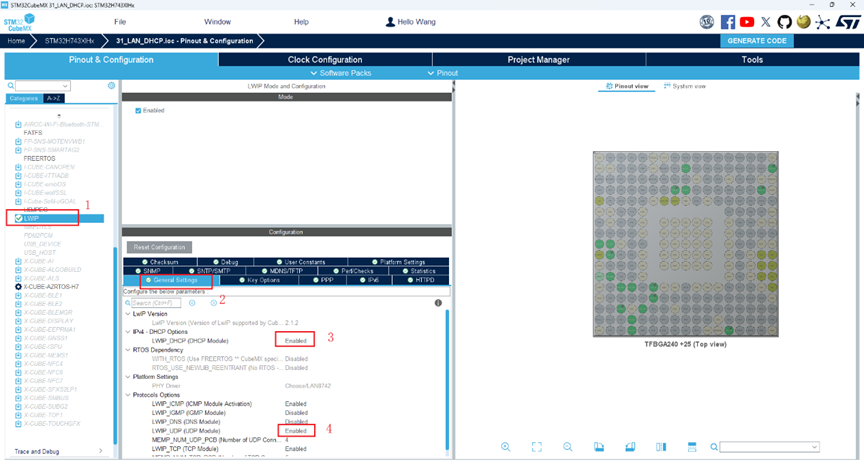Flip the chip view horizontally

point(661,447)
